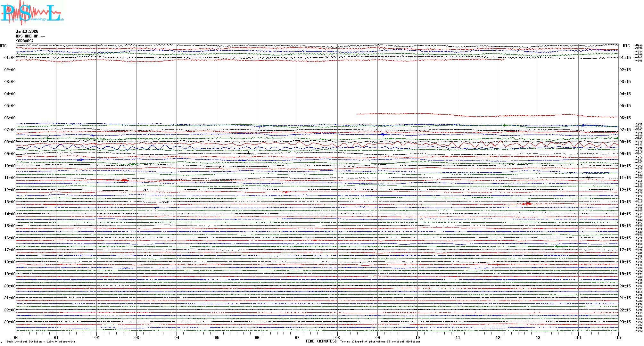Click red seismic spike on 11:00 trace
The image size is (644, 346).
124,180
